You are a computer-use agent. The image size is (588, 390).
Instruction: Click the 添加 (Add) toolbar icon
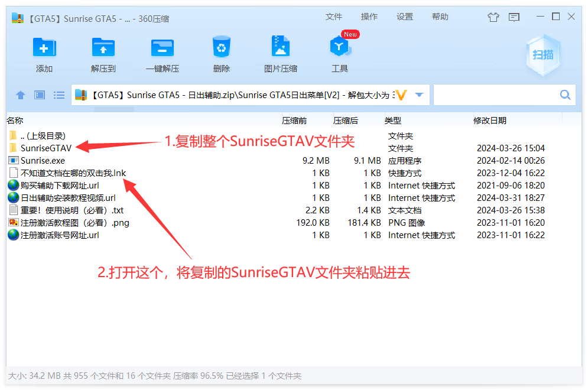44,53
